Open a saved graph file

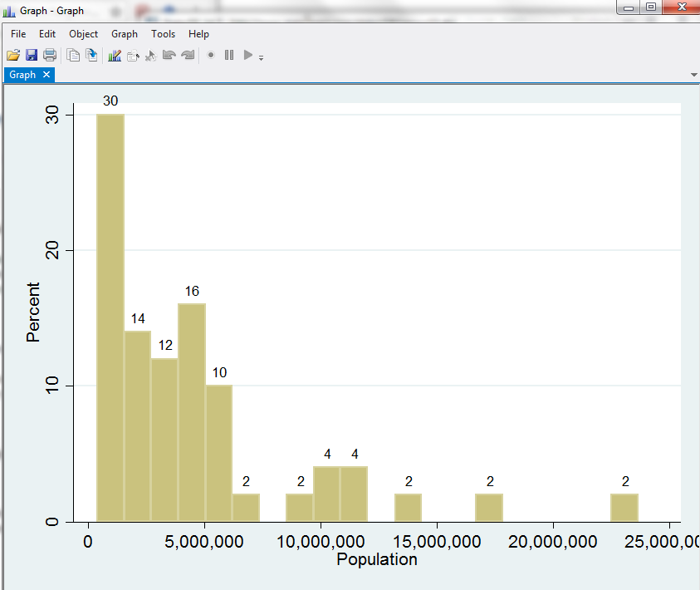click(x=13, y=55)
